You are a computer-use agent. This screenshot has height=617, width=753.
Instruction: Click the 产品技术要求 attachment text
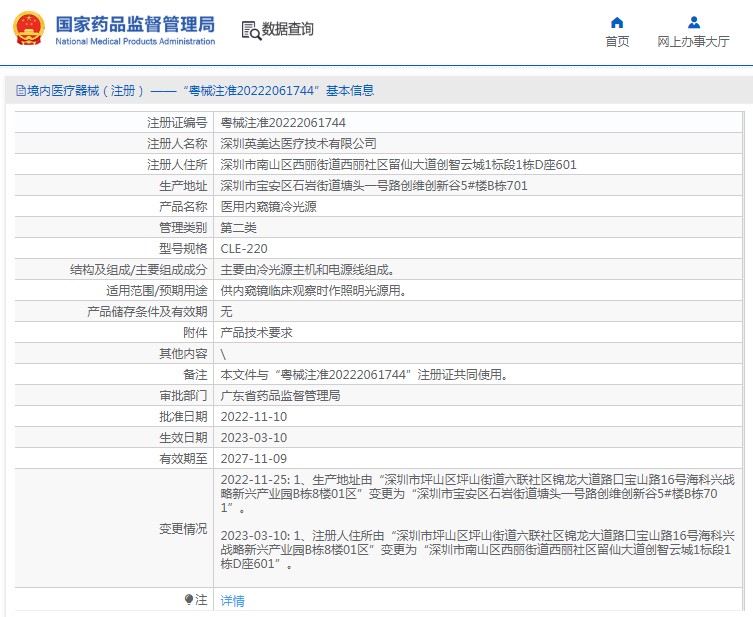click(256, 333)
